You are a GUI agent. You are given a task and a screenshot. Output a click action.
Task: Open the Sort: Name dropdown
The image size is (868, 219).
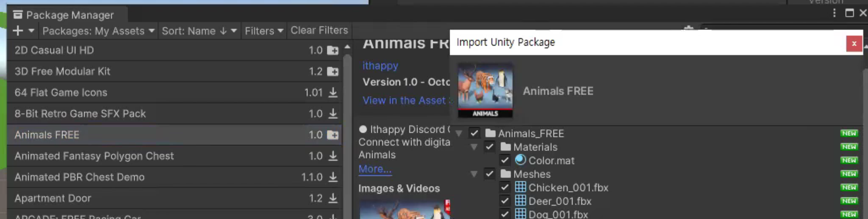click(199, 31)
